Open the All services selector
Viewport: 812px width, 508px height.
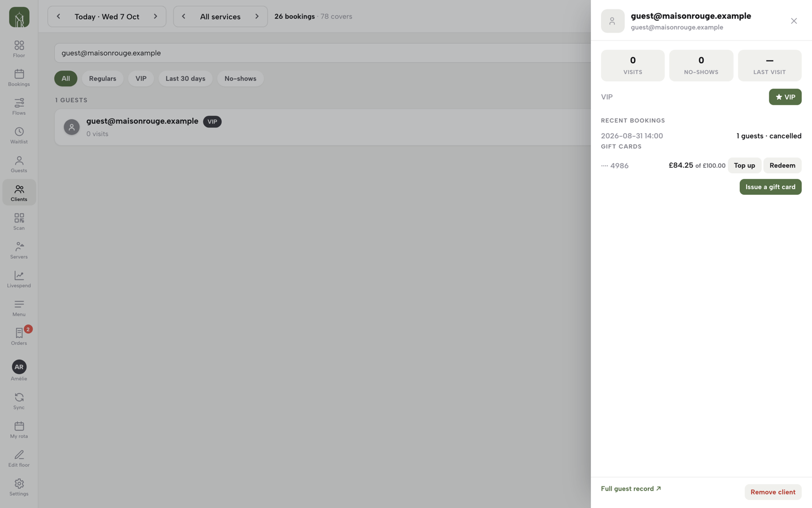coord(220,16)
